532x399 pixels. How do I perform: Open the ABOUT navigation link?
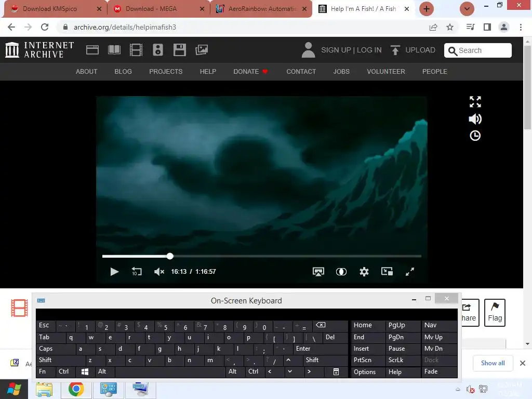87,72
